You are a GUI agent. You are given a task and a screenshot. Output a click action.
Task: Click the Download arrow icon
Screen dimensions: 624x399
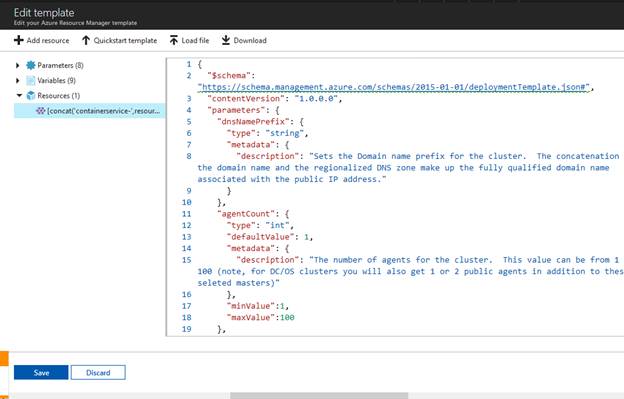226,40
